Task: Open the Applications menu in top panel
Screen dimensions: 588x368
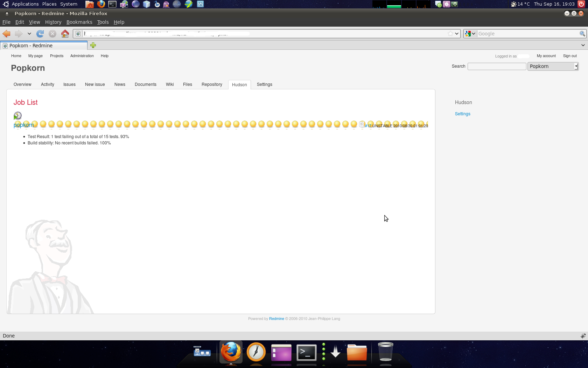Action: [25, 4]
